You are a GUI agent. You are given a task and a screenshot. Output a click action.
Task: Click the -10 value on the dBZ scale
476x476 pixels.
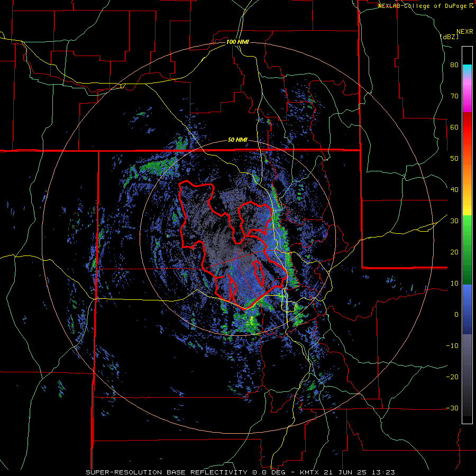coord(452,346)
